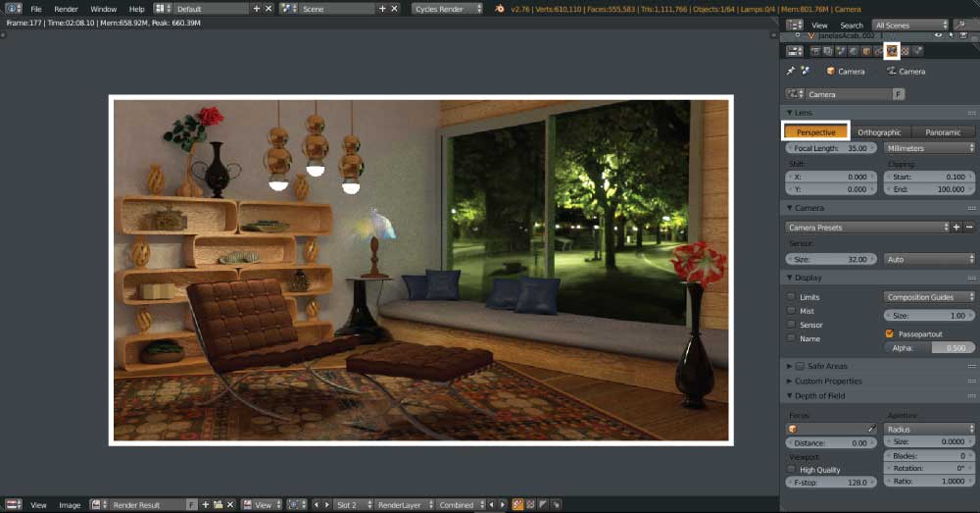Pin the properties context with pin icon
Screen dimensions: 980x513
(792, 72)
